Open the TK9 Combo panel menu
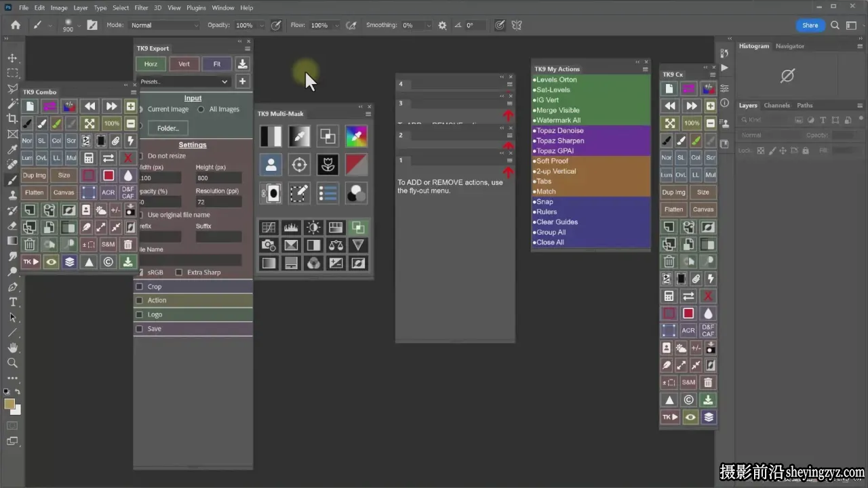 [x=132, y=91]
